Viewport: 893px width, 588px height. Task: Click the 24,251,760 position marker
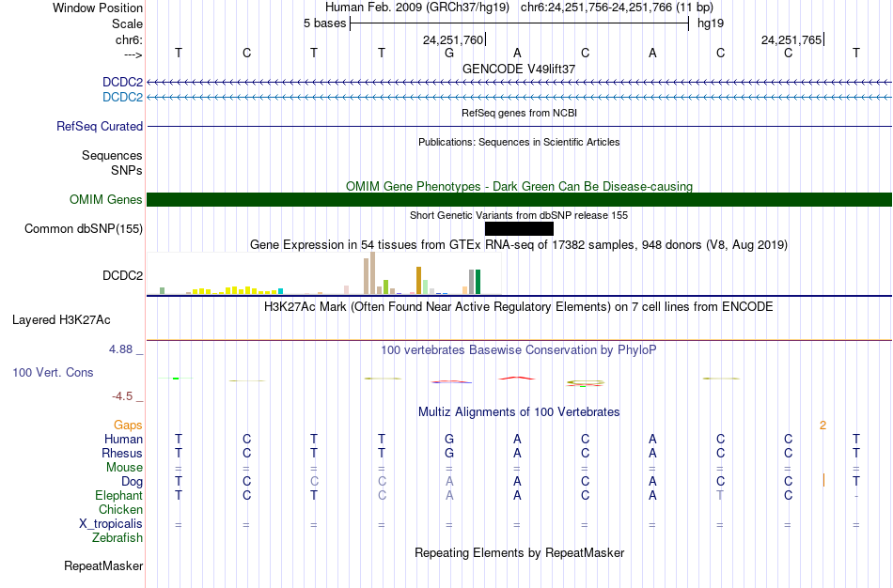click(453, 39)
